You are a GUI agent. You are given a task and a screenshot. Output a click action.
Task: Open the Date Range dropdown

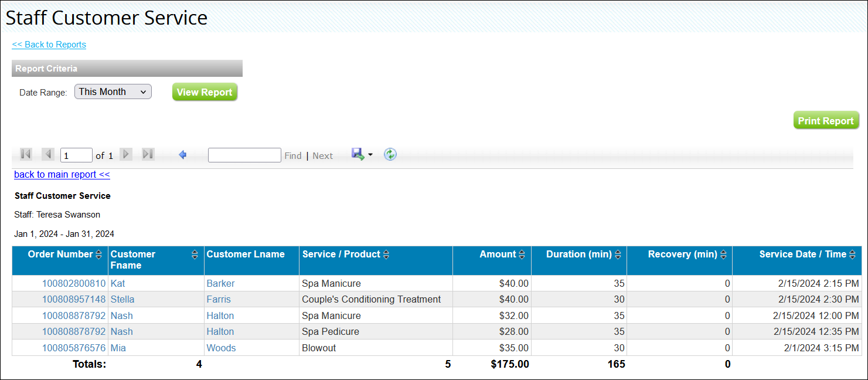pos(113,91)
